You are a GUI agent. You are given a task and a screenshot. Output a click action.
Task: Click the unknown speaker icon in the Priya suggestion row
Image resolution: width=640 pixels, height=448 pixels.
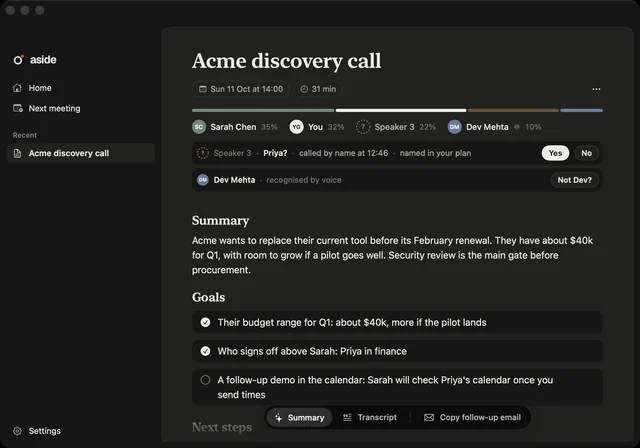pyautogui.click(x=202, y=153)
